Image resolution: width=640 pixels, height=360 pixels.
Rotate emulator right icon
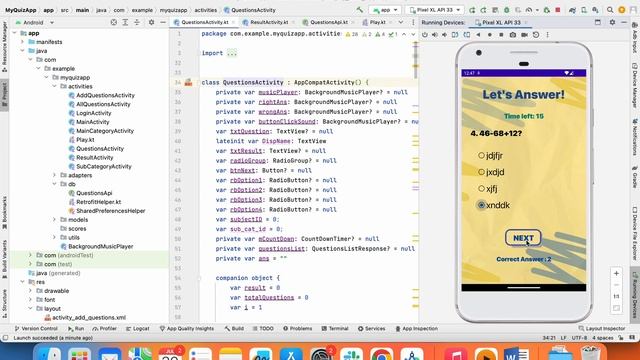(x=467, y=35)
